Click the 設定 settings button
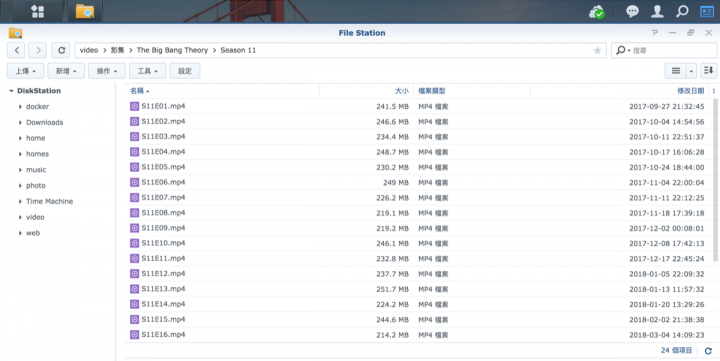Image resolution: width=720 pixels, height=361 pixels. pyautogui.click(x=185, y=71)
